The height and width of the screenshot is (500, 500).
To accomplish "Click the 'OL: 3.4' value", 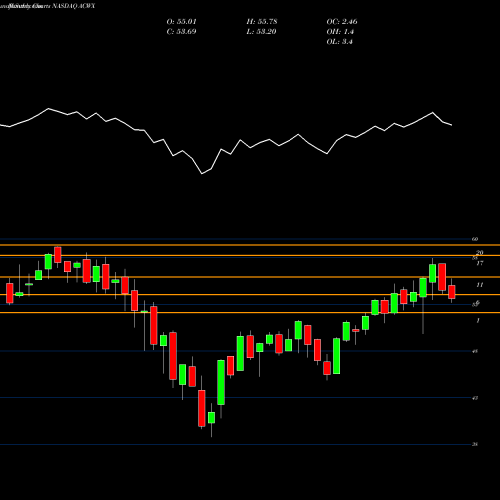I will (339, 42).
